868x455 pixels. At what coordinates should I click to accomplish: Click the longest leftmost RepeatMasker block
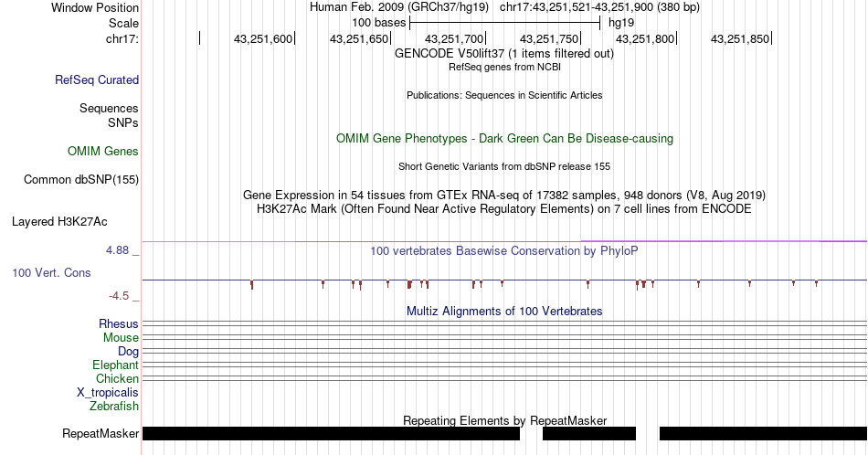point(331,433)
